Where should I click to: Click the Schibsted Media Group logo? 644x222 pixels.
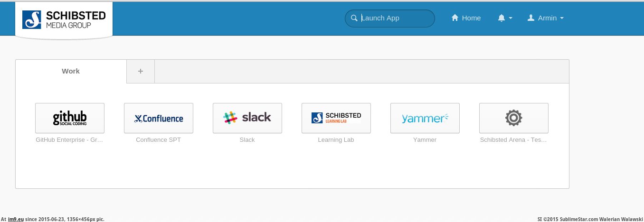pyautogui.click(x=64, y=19)
